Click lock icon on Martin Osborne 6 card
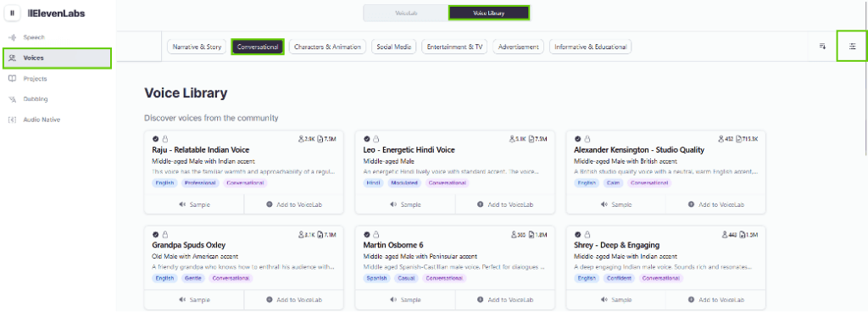This screenshot has height=312, width=868. point(376,234)
